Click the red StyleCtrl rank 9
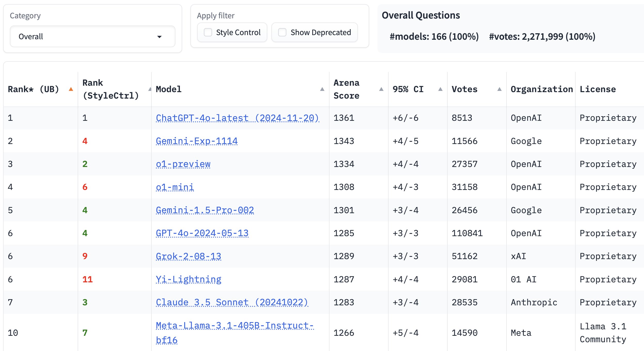This screenshot has width=644, height=351. [85, 256]
